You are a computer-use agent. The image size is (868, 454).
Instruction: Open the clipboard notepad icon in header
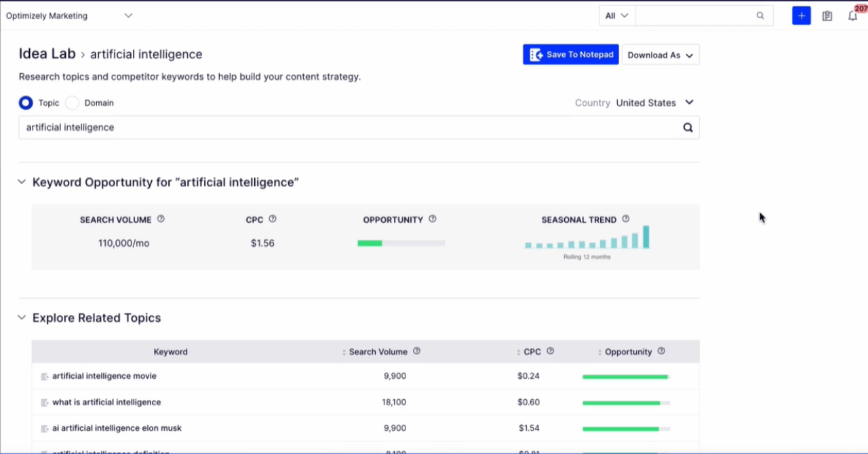coord(827,16)
